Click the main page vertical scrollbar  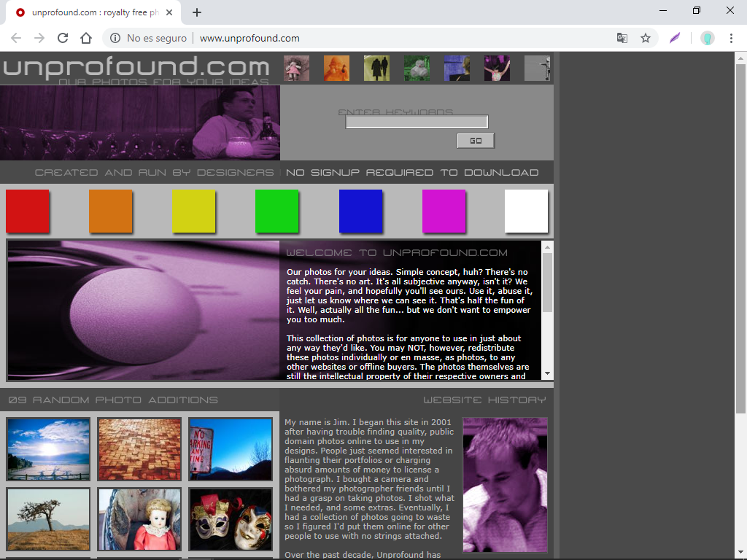pyautogui.click(x=740, y=238)
